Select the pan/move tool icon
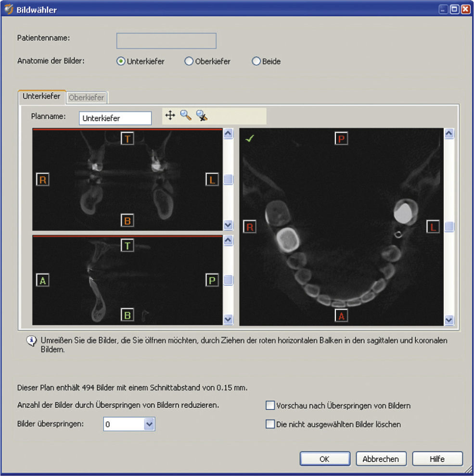The height and width of the screenshot is (476, 474). coord(170,115)
